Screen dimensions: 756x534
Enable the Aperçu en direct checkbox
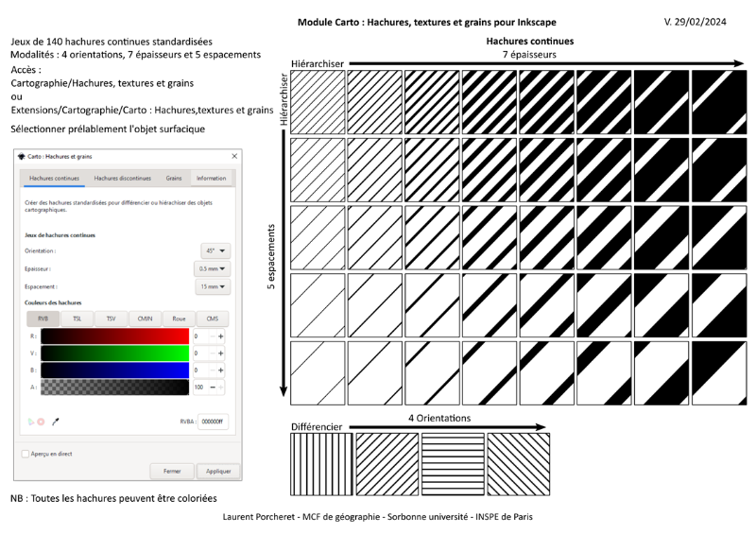[26, 454]
